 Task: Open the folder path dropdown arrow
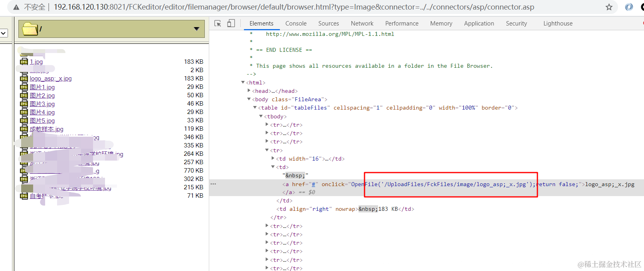click(x=196, y=29)
